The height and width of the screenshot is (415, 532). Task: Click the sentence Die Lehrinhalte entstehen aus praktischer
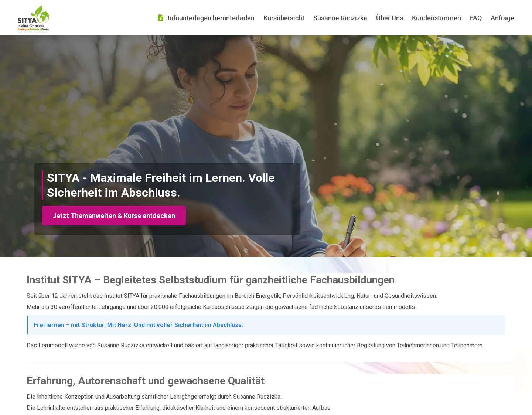pyautogui.click(x=179, y=408)
